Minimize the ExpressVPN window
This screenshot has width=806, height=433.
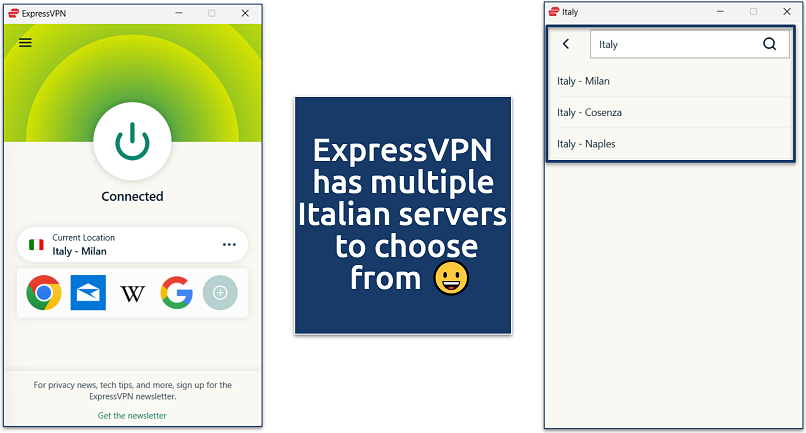179,13
